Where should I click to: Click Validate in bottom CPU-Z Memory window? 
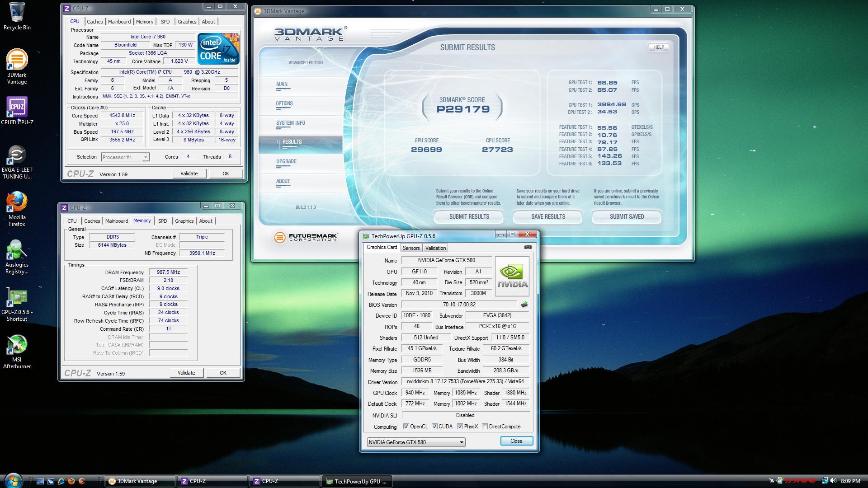pos(186,373)
